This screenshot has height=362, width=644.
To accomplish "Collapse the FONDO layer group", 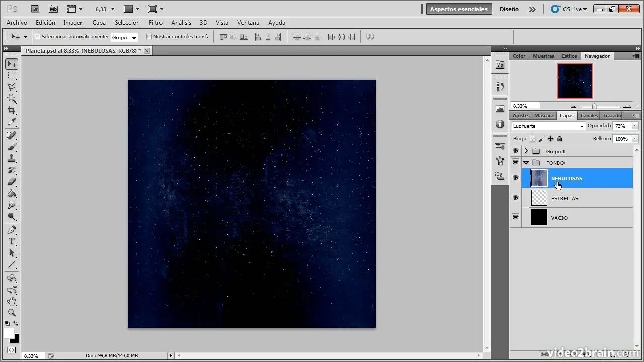I will pyautogui.click(x=526, y=163).
